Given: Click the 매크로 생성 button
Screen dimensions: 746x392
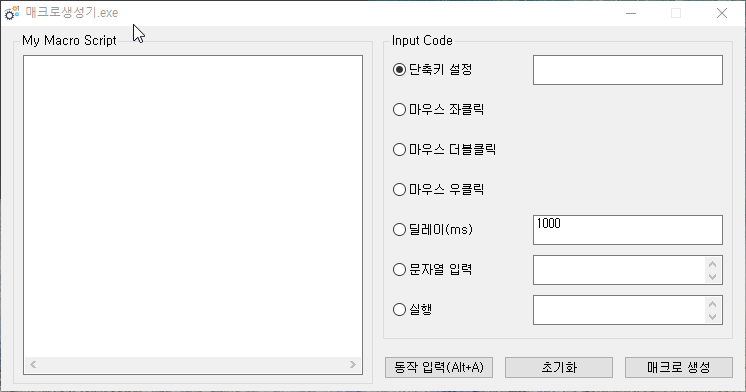Looking at the screenshot, I should click(x=678, y=367).
